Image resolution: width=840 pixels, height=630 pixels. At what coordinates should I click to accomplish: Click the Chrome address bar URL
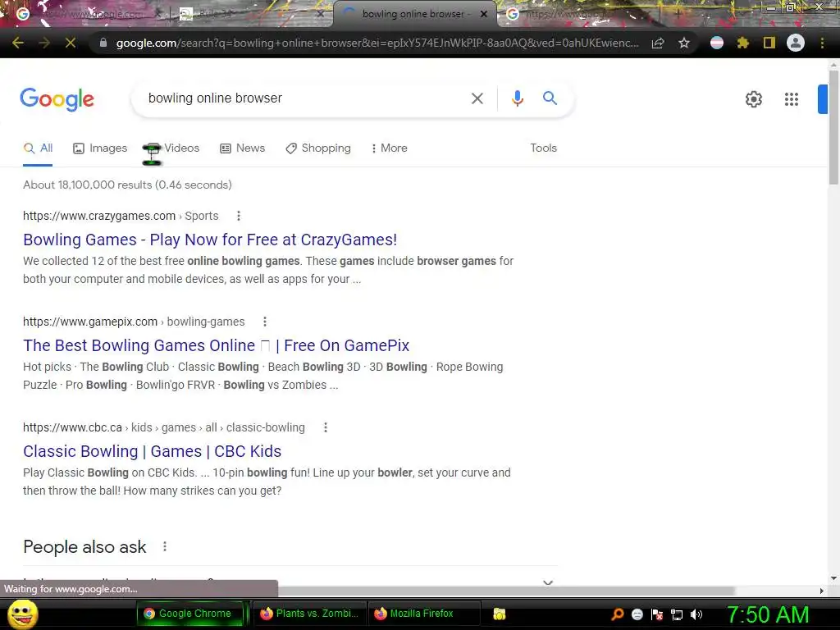(377, 43)
